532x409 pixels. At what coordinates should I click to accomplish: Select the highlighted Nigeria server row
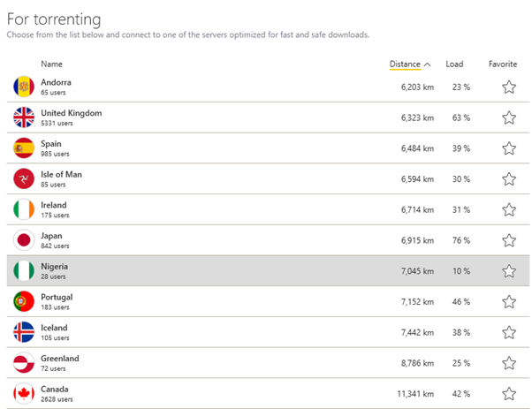[x=221, y=271]
